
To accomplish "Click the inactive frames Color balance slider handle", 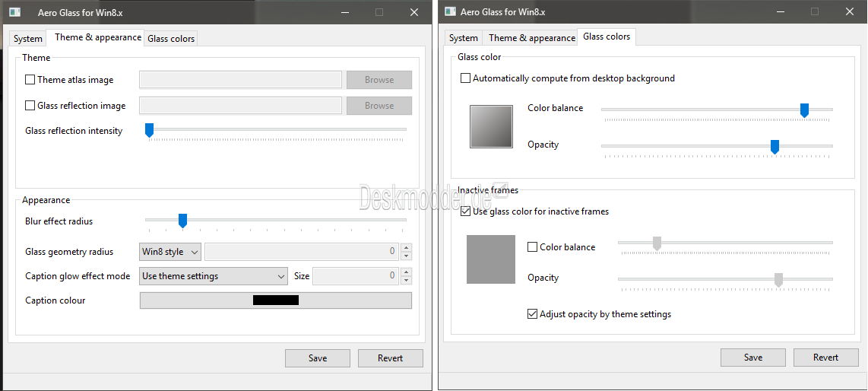I will point(657,243).
